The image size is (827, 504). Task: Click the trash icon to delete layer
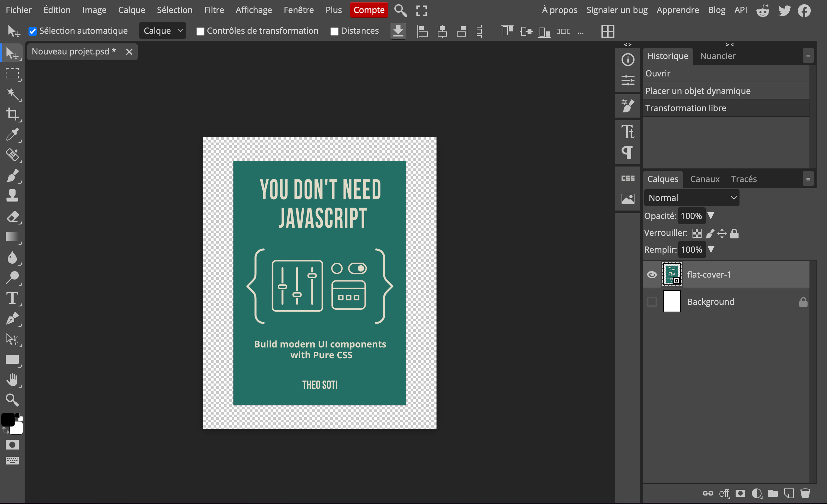[805, 493]
